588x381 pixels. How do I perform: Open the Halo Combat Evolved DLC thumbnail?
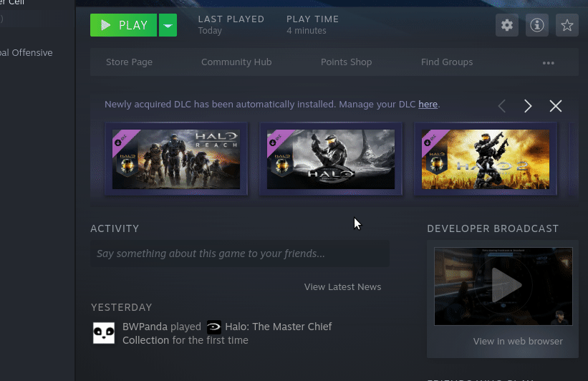click(x=331, y=159)
